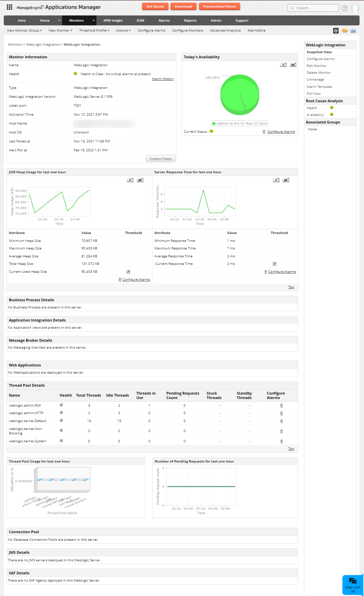This screenshot has width=364, height=596.
Task: Open the Reports tab
Action: click(190, 21)
